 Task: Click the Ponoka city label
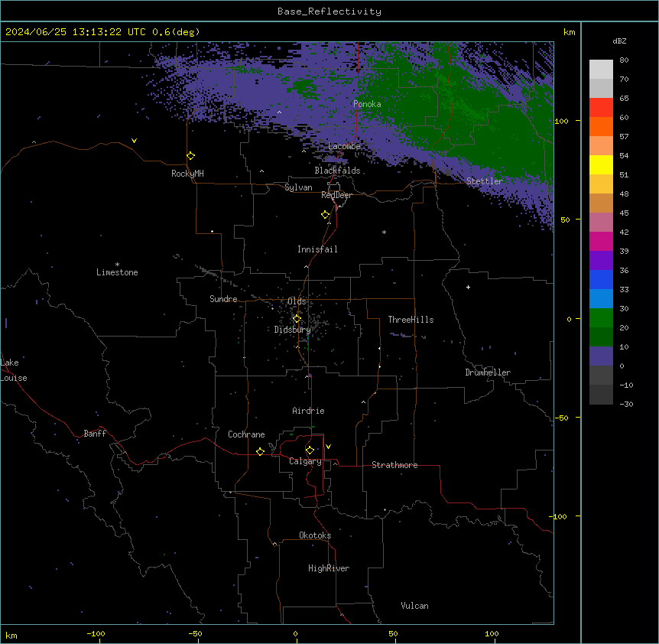click(367, 104)
